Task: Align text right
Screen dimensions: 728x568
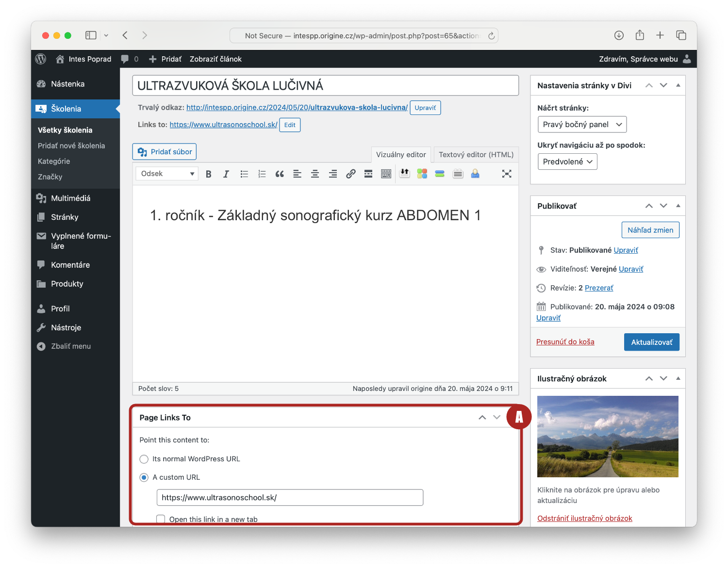Action: pos(333,174)
